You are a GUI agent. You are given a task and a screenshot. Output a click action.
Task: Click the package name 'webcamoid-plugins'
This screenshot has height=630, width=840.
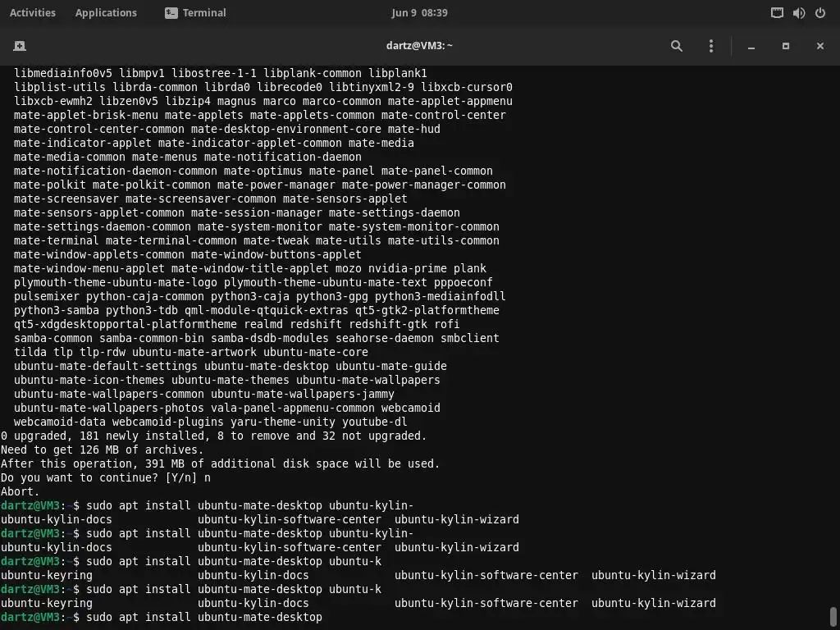pyautogui.click(x=167, y=422)
